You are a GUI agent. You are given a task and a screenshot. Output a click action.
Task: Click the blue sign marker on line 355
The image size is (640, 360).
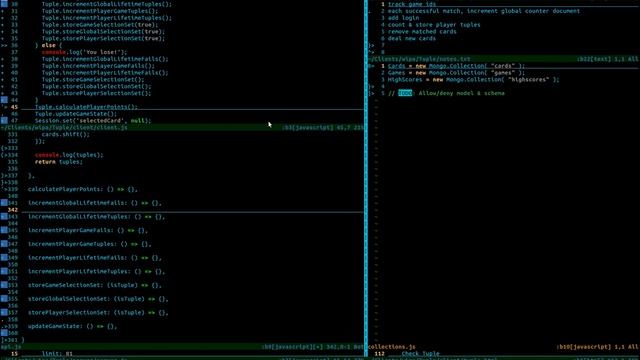[4, 299]
